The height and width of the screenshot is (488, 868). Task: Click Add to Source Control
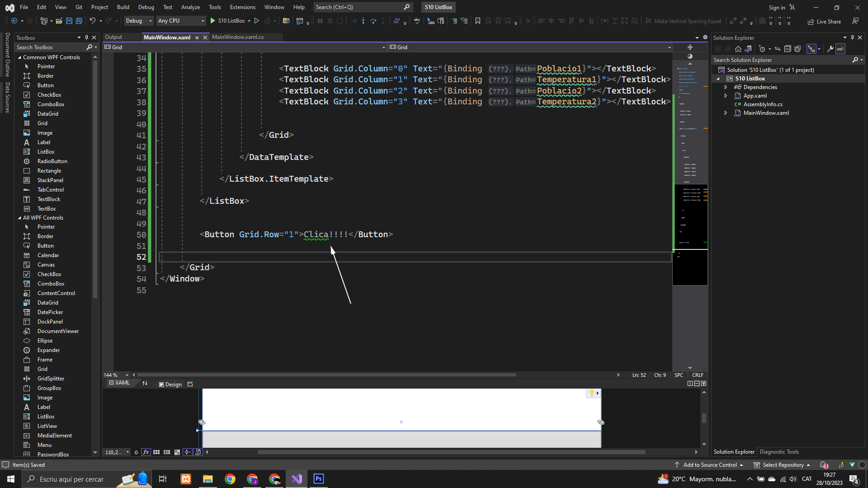click(710, 465)
